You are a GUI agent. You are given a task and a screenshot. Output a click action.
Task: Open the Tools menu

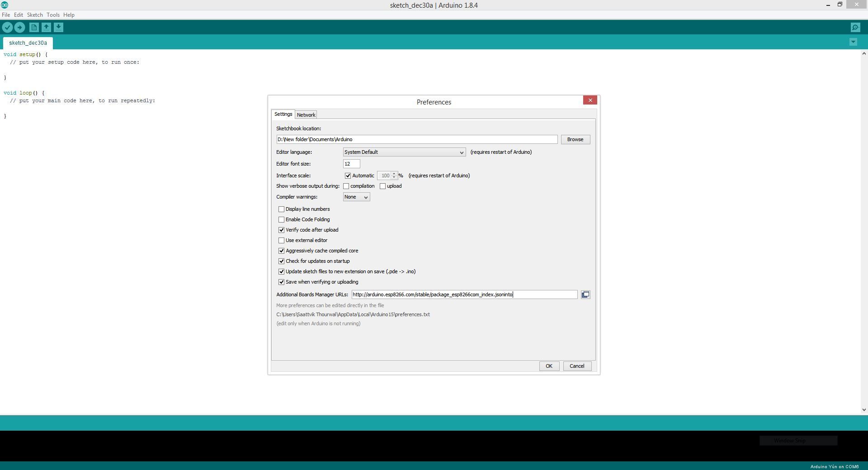click(53, 15)
